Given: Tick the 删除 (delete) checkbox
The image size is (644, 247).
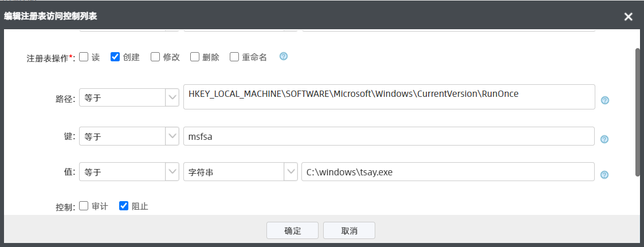Looking at the screenshot, I should [195, 57].
